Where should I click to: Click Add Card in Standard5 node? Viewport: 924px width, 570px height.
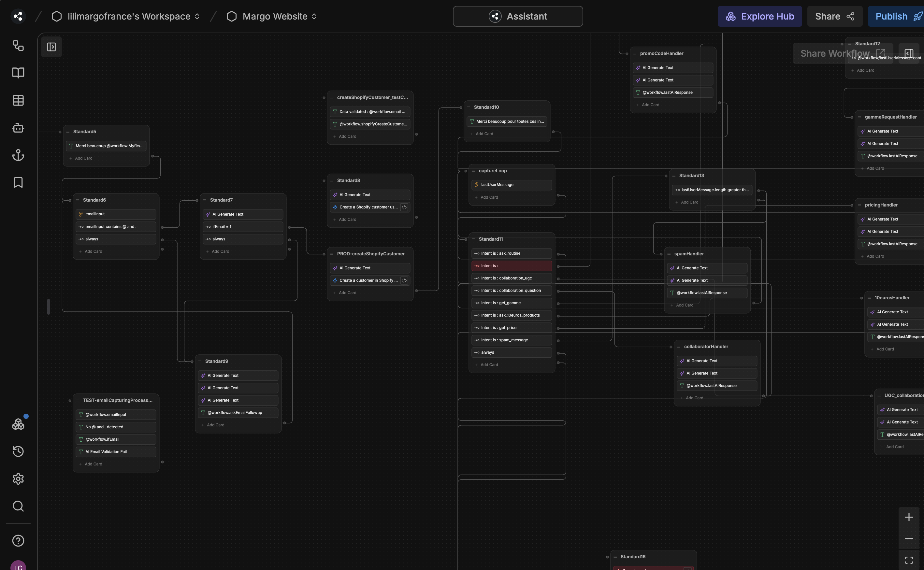pos(83,158)
